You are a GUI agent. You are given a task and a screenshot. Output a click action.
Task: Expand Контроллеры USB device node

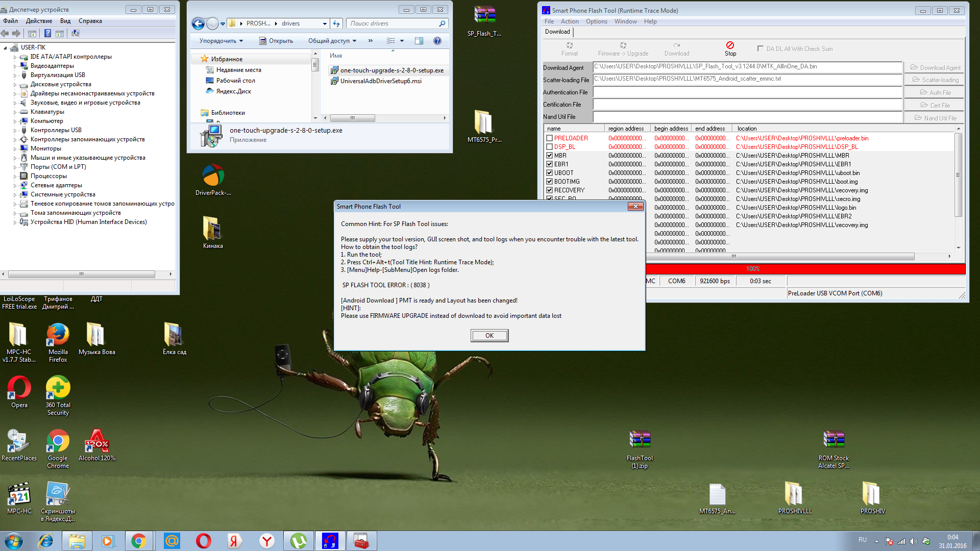coord(15,130)
